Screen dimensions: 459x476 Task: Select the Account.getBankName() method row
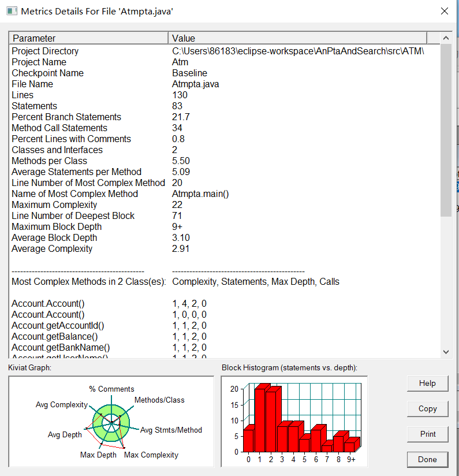point(225,347)
